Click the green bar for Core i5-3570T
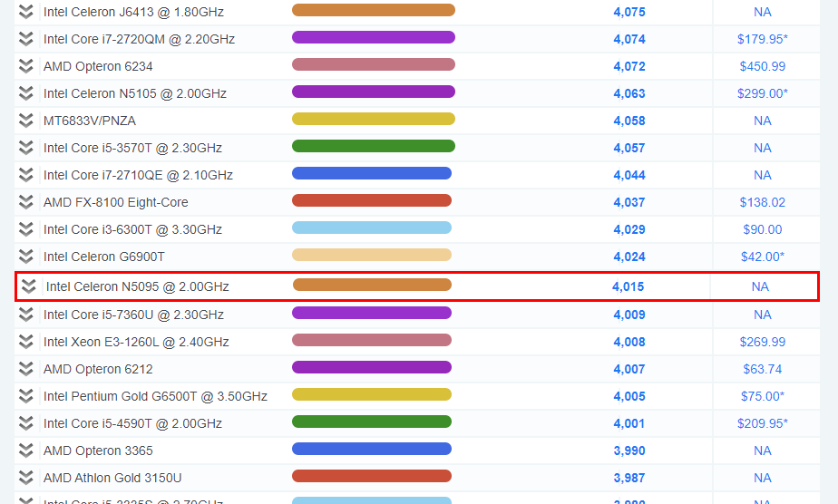 pos(374,146)
